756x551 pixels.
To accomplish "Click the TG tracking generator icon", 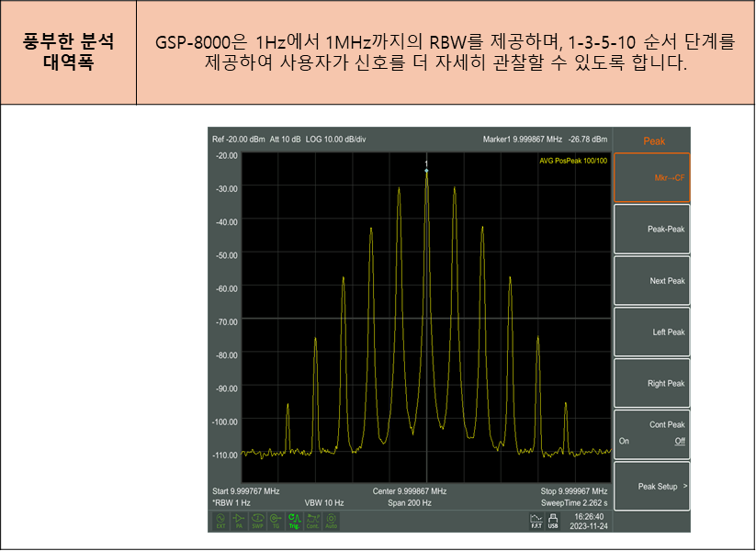I will (276, 521).
